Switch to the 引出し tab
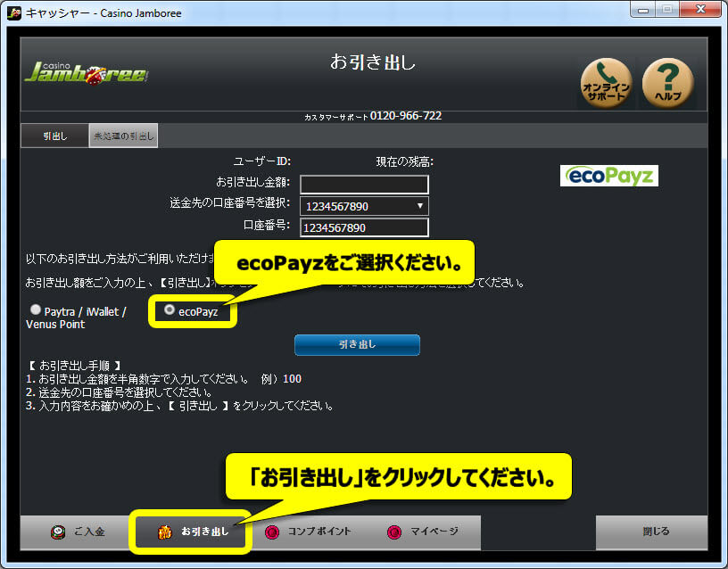Screen dimensions: 728x569 coord(54,136)
